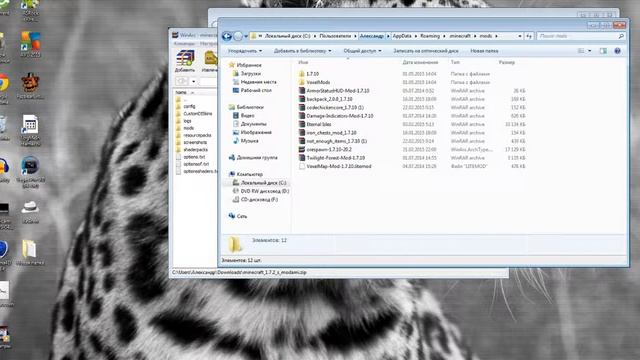Open the Документы library

(253, 124)
